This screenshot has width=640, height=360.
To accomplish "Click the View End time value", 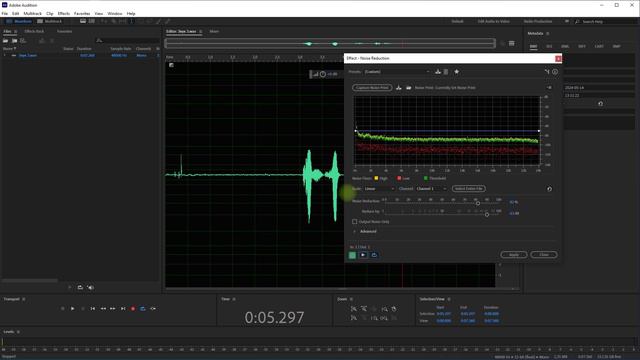I will (468, 321).
